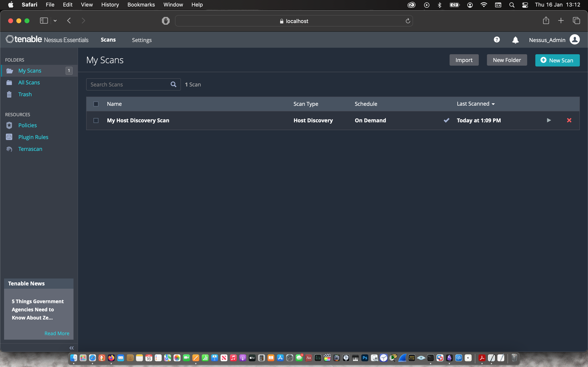Check the My Host Discovery Scan checkbox

coord(96,121)
